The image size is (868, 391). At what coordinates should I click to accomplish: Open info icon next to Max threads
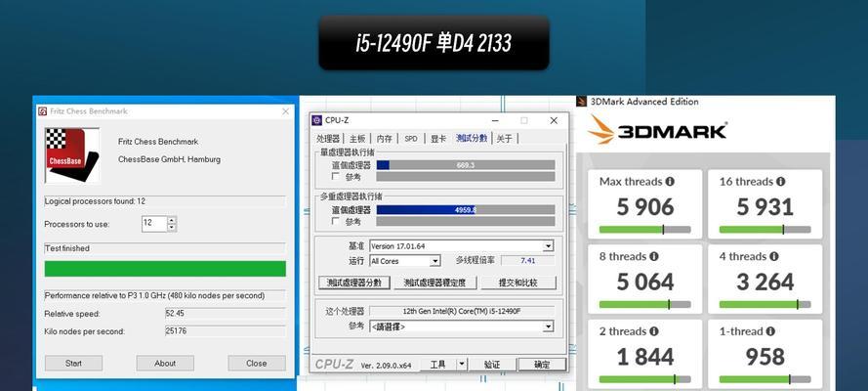pyautogui.click(x=670, y=182)
